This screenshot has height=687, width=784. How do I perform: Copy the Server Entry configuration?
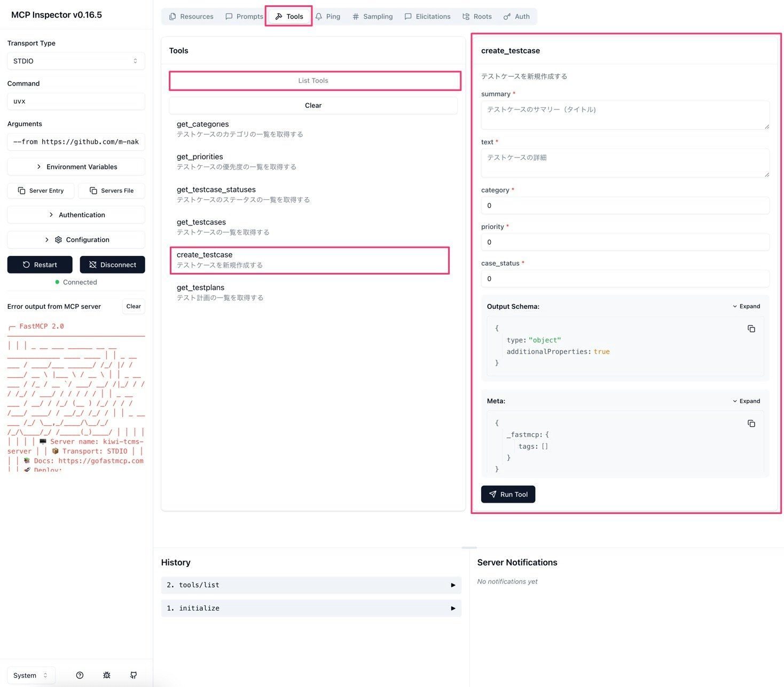coord(41,191)
